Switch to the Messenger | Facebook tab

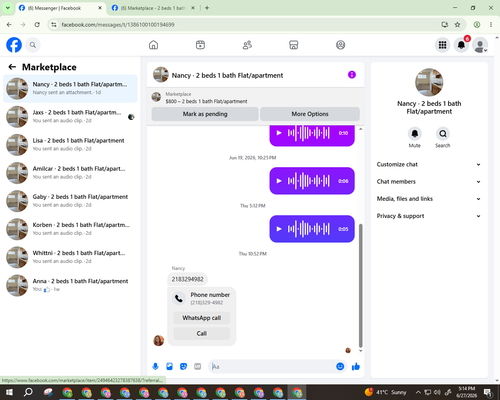pos(60,8)
